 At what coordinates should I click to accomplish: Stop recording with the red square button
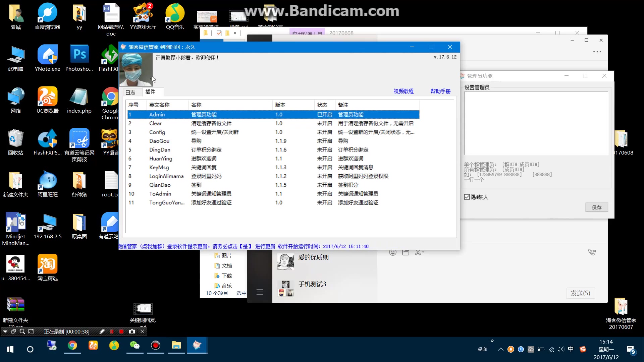point(121,331)
